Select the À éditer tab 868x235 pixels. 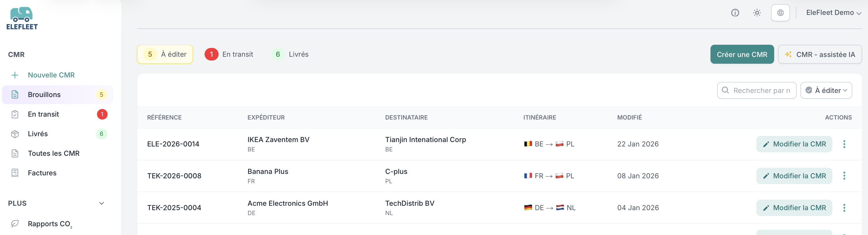click(165, 54)
